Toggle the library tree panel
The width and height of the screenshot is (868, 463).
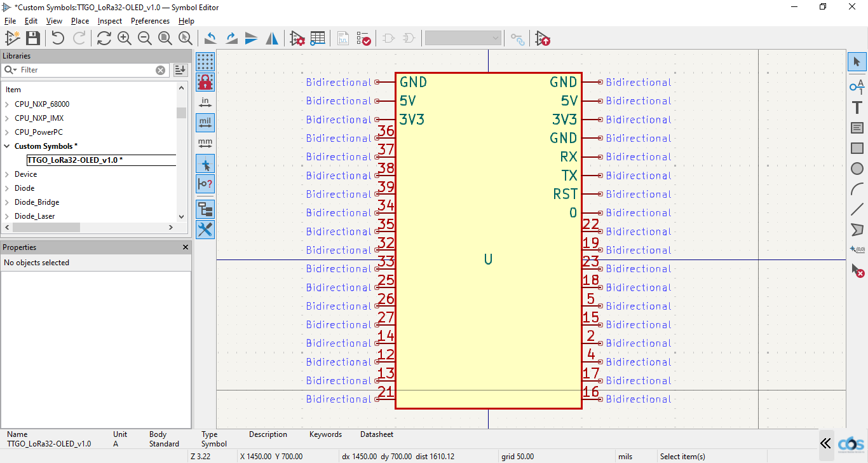(x=205, y=209)
